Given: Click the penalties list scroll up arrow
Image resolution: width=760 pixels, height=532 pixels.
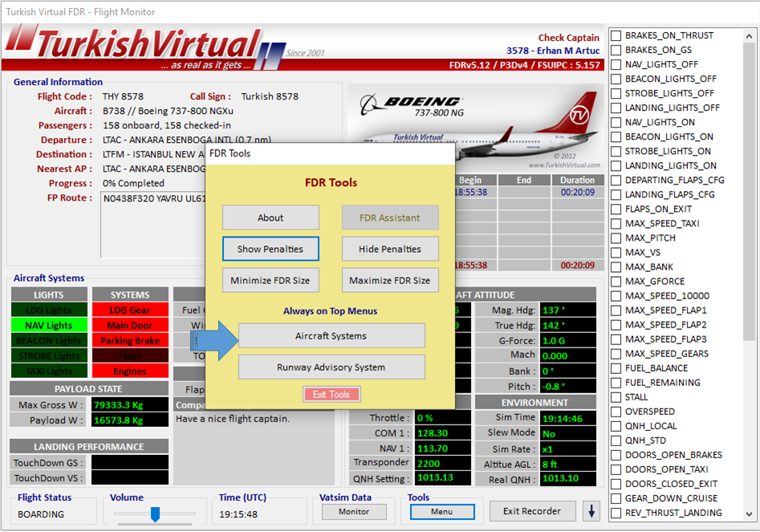Looking at the screenshot, I should coord(750,36).
